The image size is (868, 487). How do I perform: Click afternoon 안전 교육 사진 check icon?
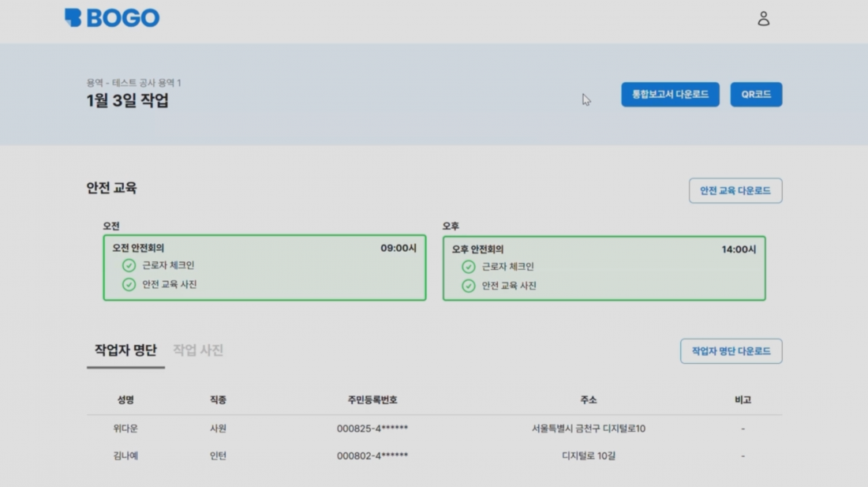tap(469, 286)
